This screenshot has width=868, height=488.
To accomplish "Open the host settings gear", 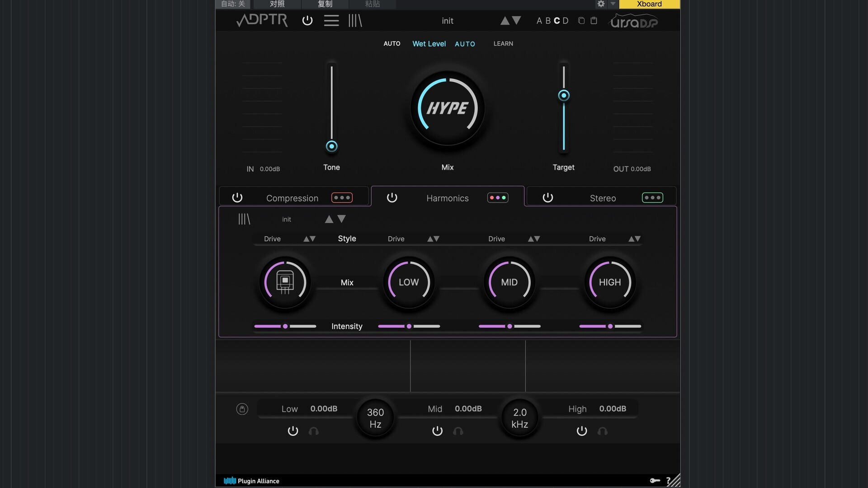I will click(x=601, y=4).
